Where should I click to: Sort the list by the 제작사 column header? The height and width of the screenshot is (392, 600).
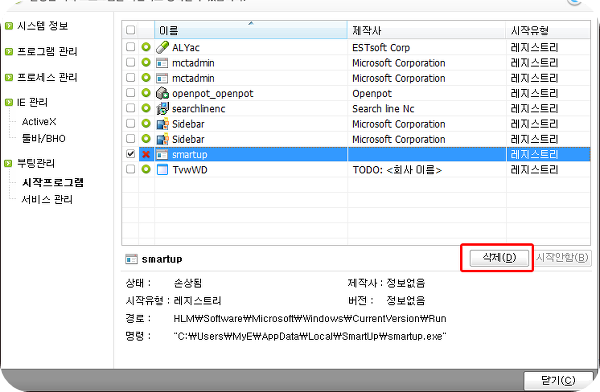tap(427, 30)
